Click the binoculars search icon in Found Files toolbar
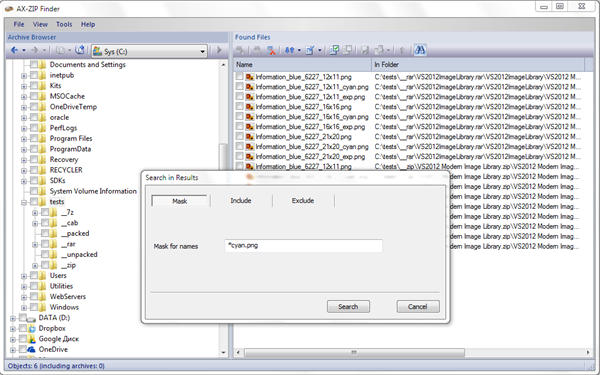The image size is (600, 375). (420, 50)
